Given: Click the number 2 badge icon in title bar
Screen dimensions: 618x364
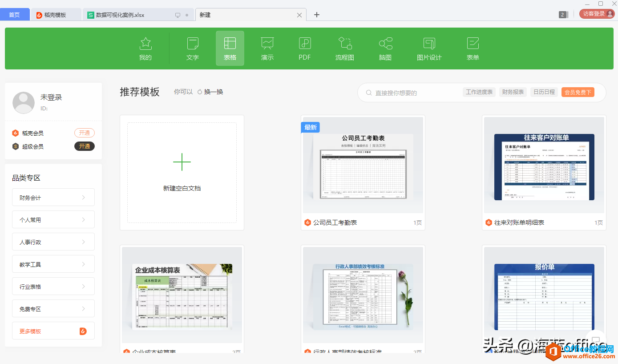Looking at the screenshot, I should tap(563, 15).
